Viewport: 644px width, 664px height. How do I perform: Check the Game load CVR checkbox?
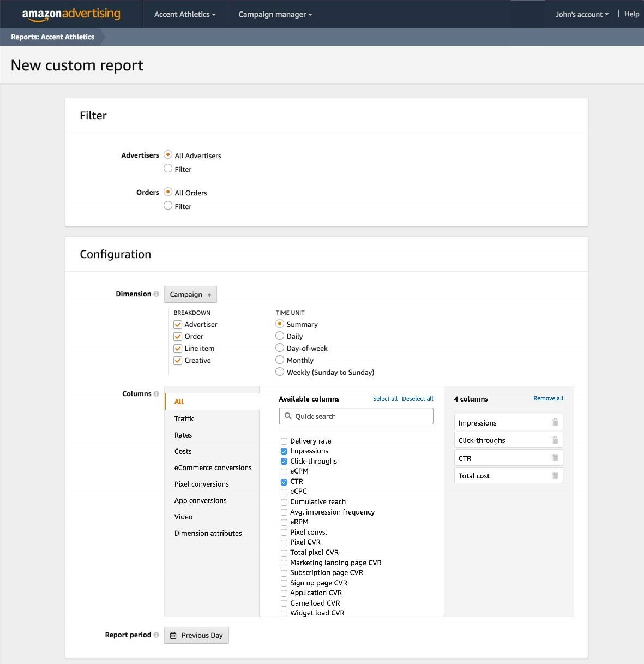284,603
